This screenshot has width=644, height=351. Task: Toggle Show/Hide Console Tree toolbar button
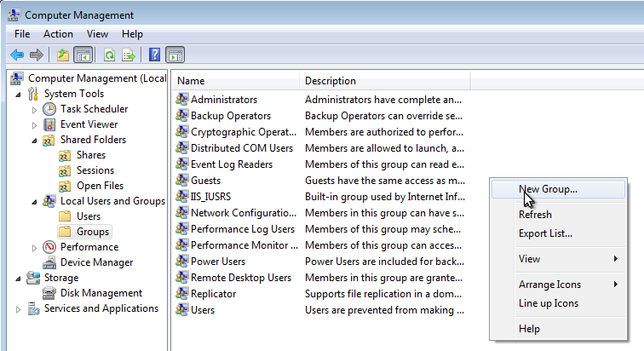(83, 55)
